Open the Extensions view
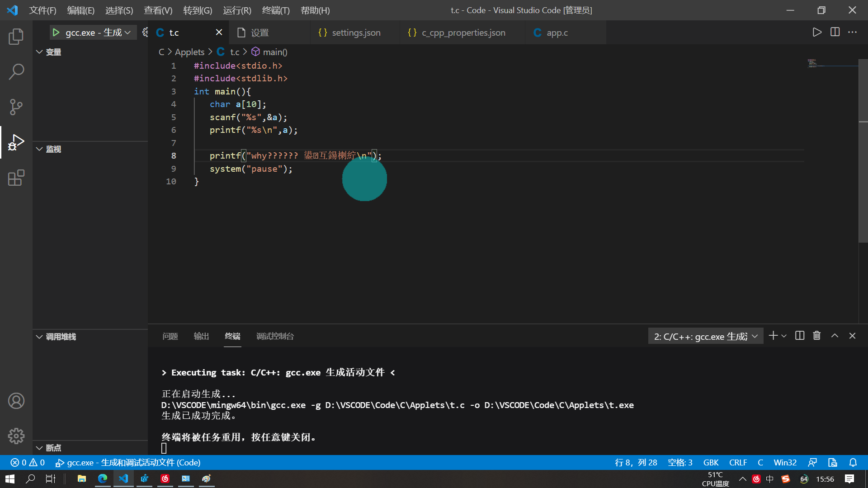The width and height of the screenshot is (868, 488). (x=16, y=178)
